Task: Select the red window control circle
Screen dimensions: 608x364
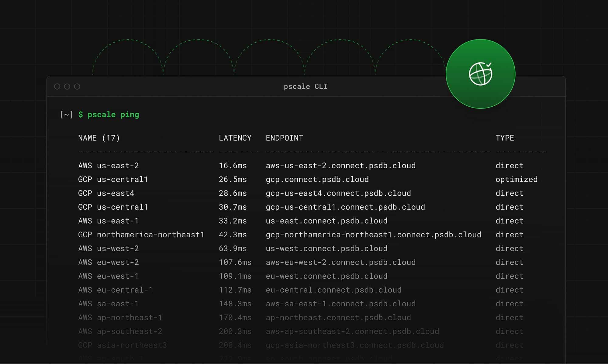Action: pos(57,86)
